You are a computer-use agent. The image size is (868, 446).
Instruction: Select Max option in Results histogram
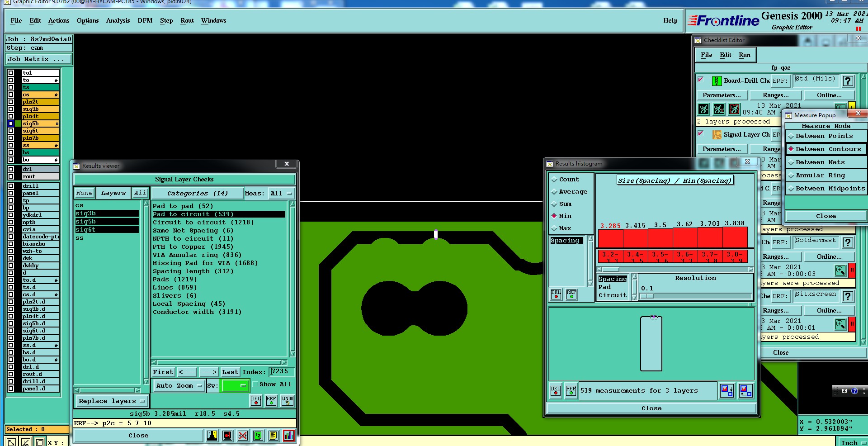tap(561, 228)
